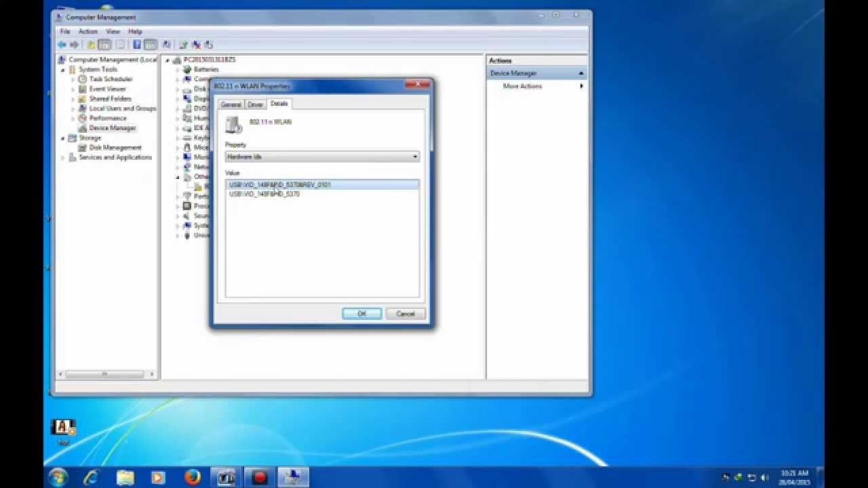Click the console tree scrollbar left arrow
This screenshot has height=488, width=868.
pyautogui.click(x=61, y=374)
